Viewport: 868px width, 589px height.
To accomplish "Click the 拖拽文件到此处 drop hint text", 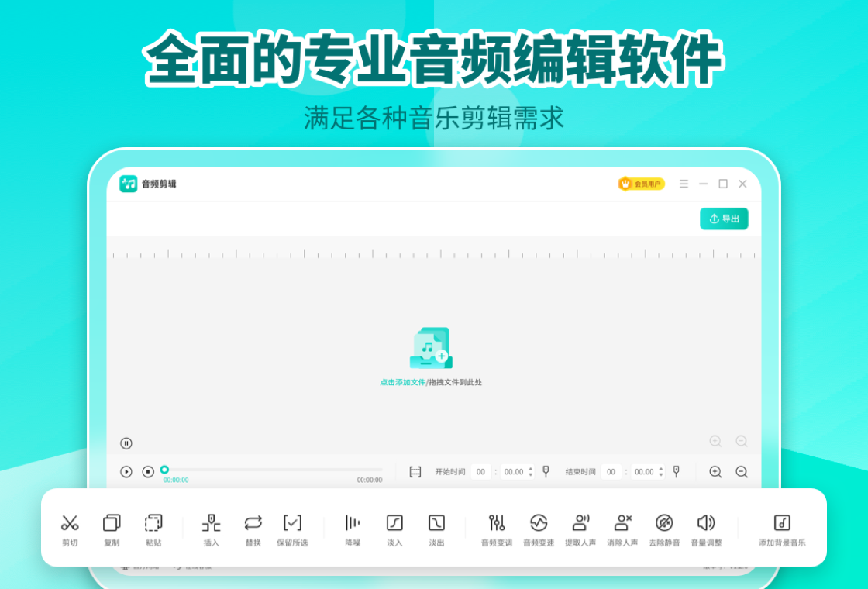I will coord(455,382).
